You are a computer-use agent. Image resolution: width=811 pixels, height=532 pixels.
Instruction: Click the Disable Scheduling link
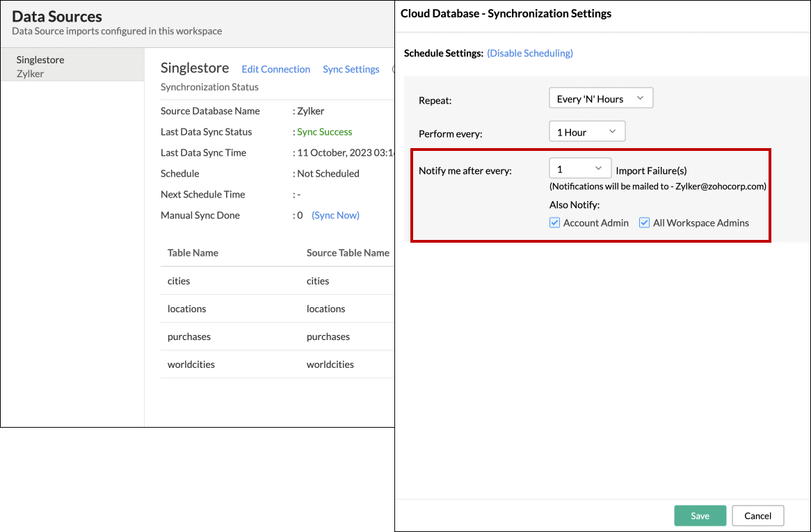pyautogui.click(x=529, y=53)
